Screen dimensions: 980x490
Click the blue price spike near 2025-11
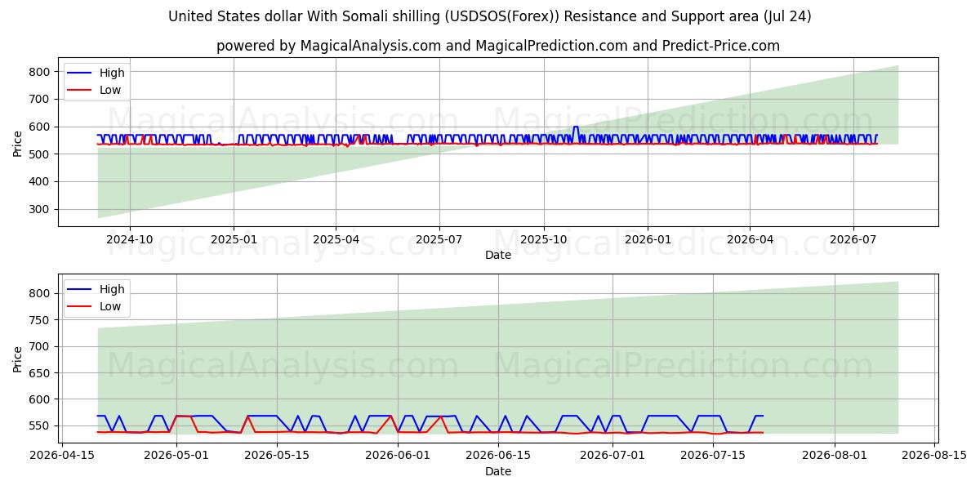576,131
